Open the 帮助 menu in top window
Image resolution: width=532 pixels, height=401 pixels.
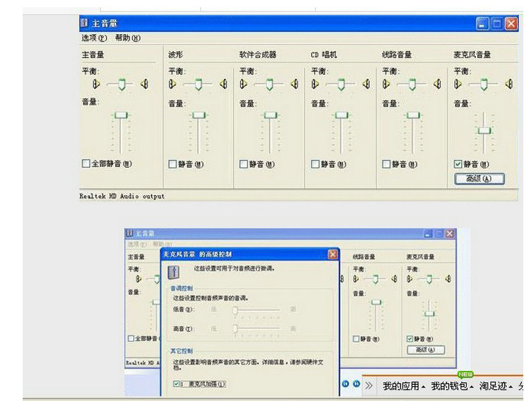(127, 37)
